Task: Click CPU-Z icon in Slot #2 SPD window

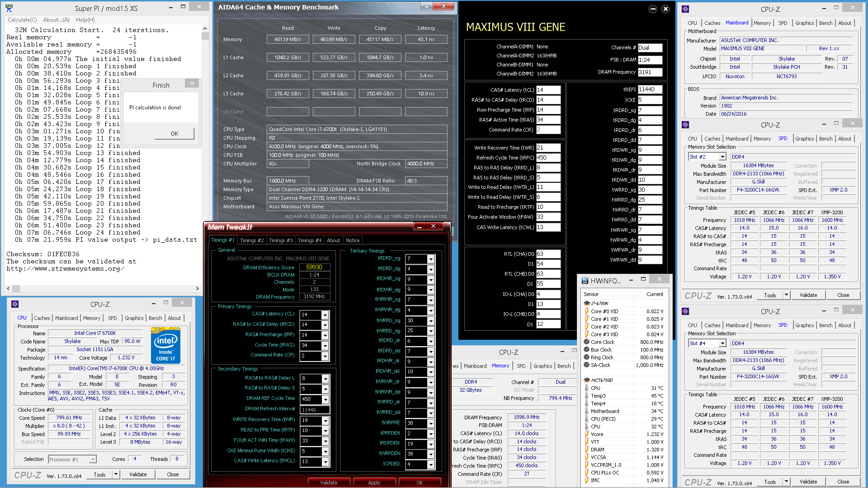Action: 685,125
